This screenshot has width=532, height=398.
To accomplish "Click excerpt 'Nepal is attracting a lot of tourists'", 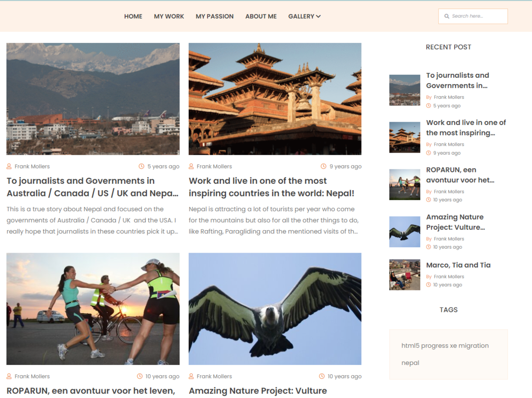I will [273, 220].
